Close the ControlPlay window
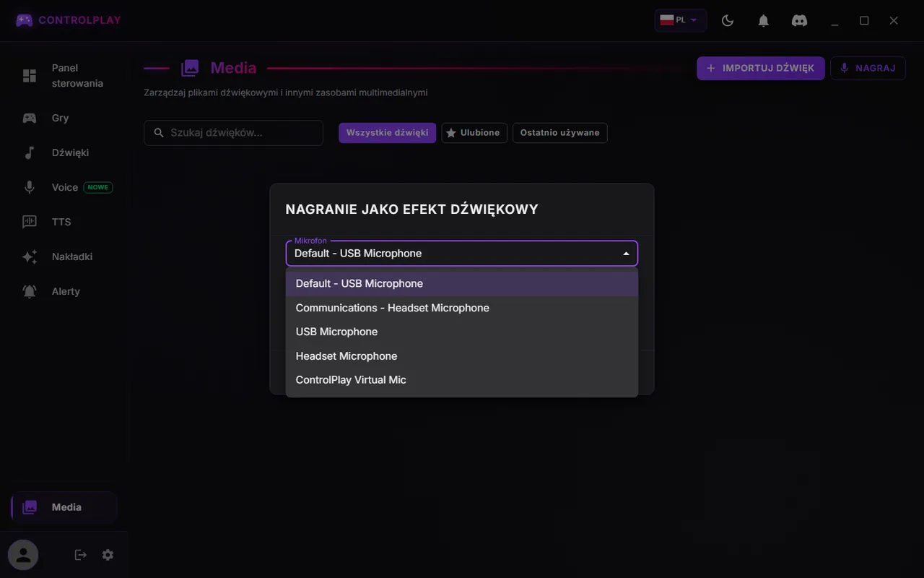 pyautogui.click(x=894, y=21)
